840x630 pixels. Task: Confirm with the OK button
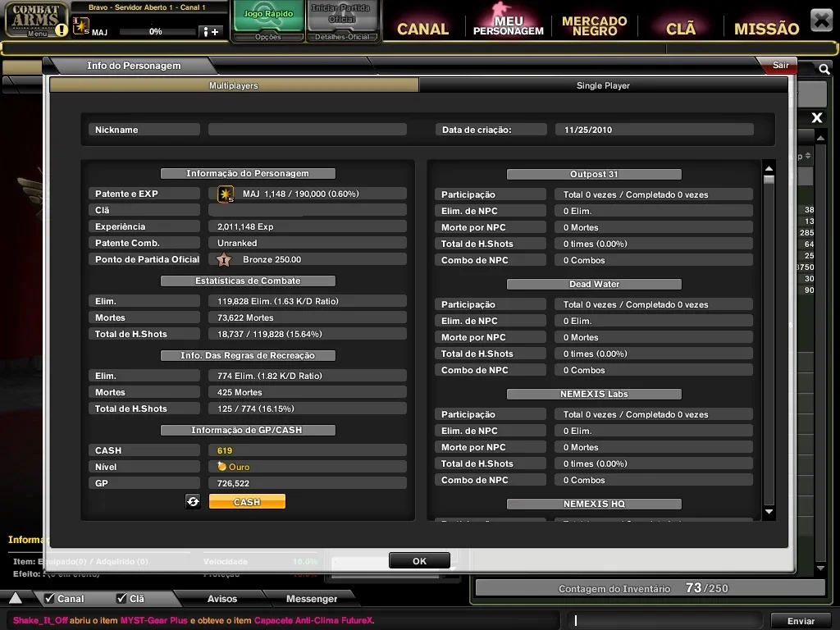[x=419, y=561]
